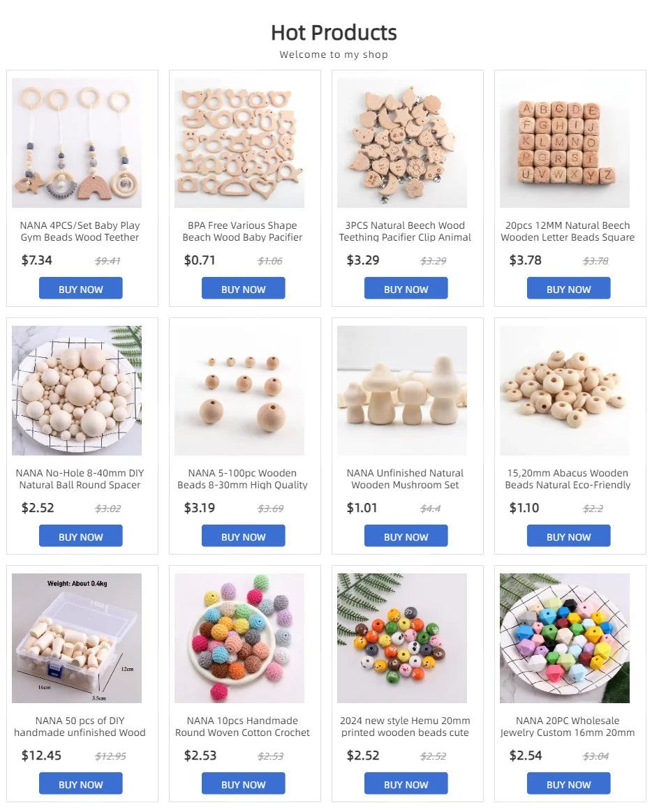Screen dimensions: 659x812
Task: Buy the $2.54 wholesale jewelry beads
Action: point(569,783)
